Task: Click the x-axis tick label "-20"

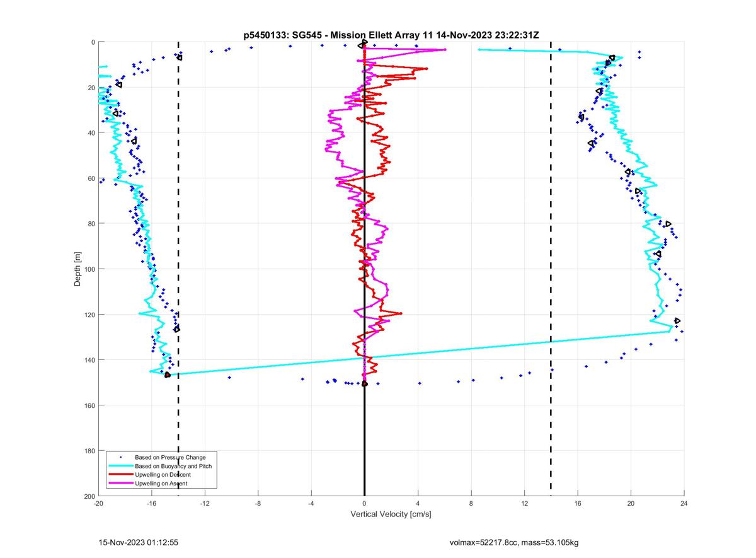Action: click(98, 504)
